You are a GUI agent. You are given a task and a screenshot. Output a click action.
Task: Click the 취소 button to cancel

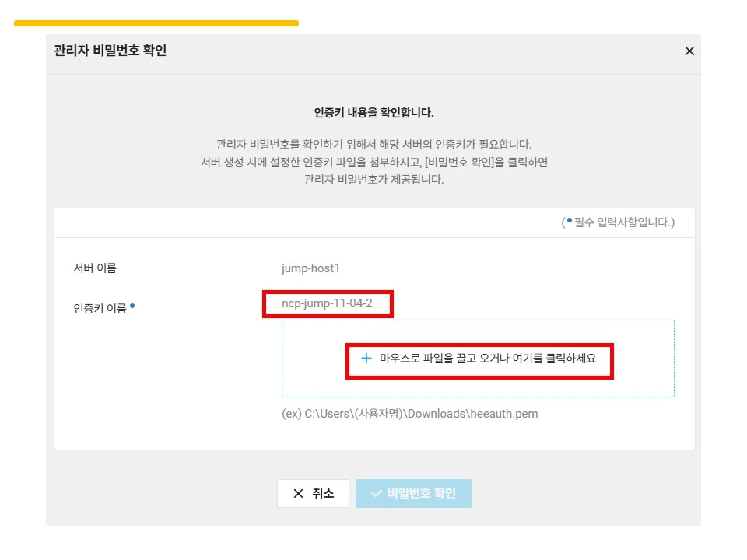pos(312,492)
